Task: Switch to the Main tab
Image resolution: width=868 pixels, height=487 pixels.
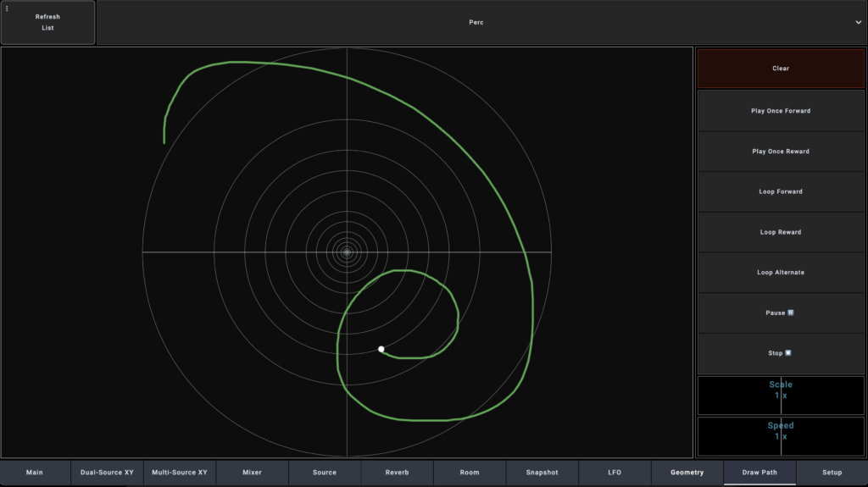Action: (35, 473)
